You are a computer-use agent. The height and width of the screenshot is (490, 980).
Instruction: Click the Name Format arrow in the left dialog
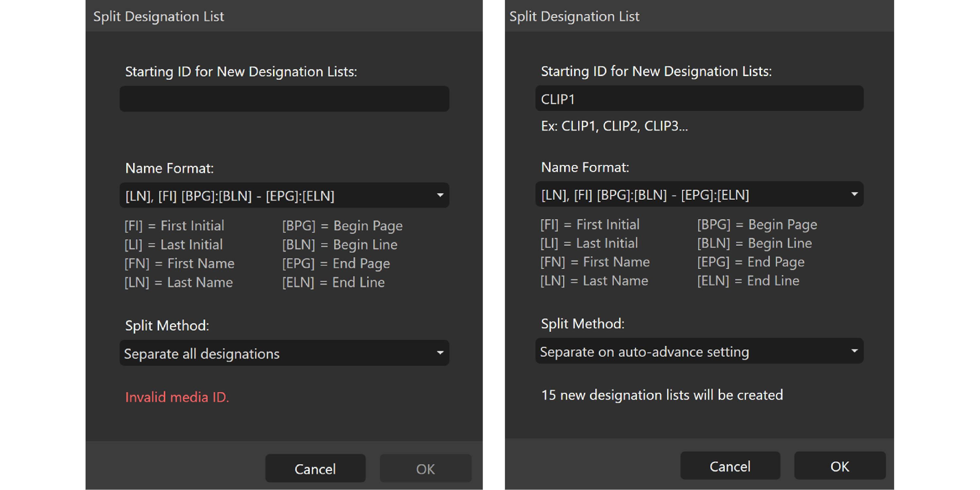click(440, 196)
